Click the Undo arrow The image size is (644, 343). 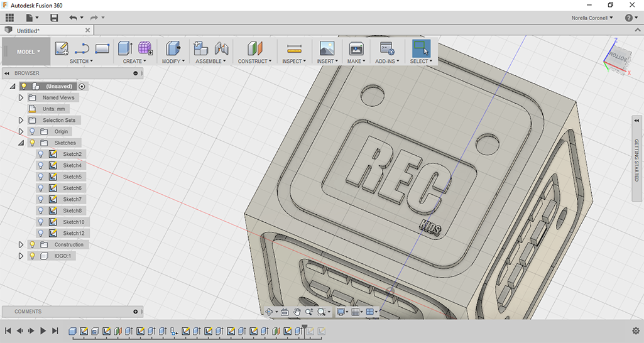pyautogui.click(x=73, y=18)
